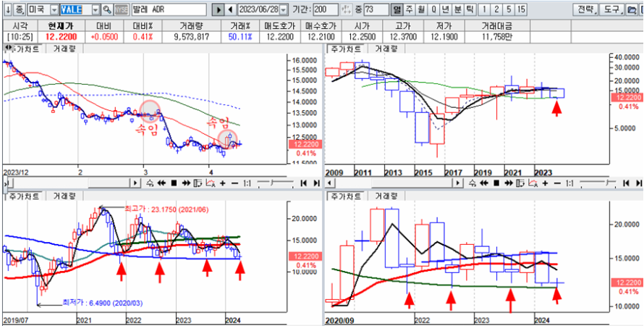Click chart layout refresh icon on left bar
Screen dimensions: 644x326
[x=198, y=183]
